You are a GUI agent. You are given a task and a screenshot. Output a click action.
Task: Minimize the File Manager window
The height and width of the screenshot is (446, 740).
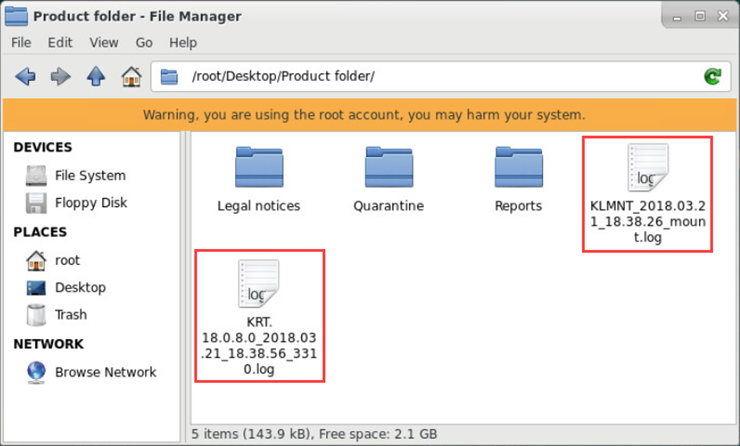677,17
